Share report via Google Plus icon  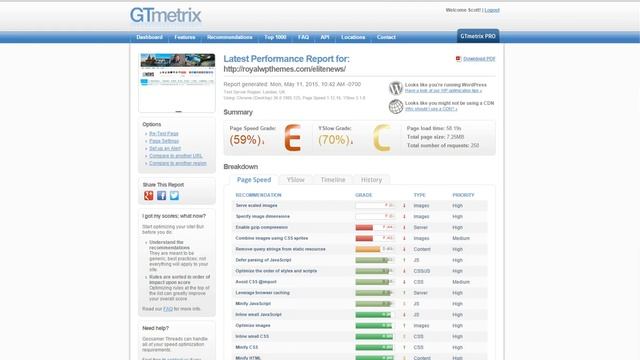[149, 196]
